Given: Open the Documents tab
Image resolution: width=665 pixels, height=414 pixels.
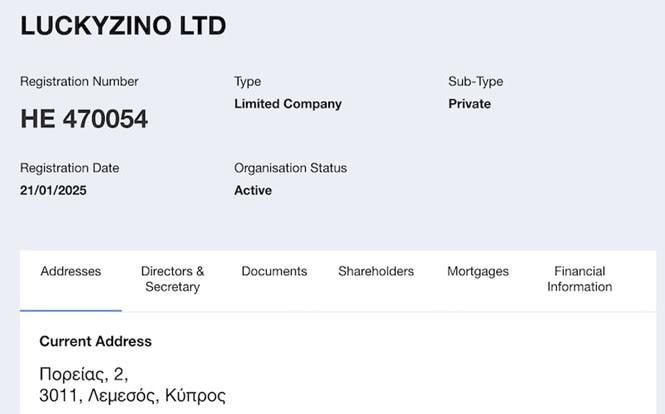Looking at the screenshot, I should (x=274, y=271).
